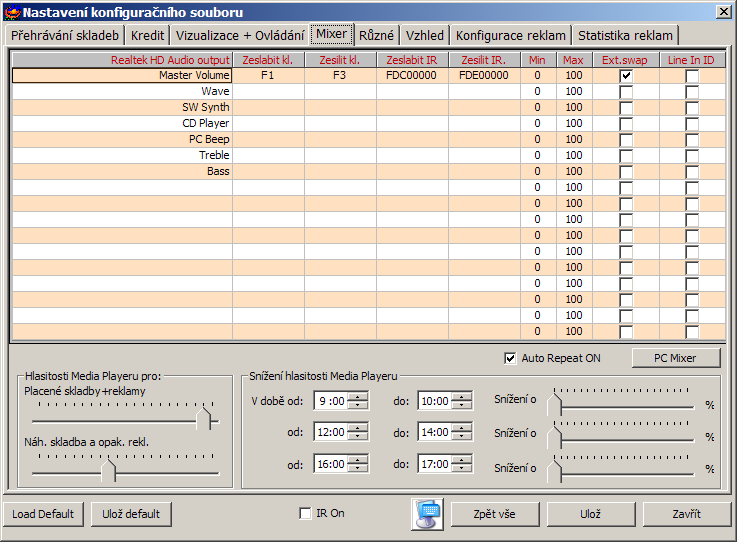Click the F3 cell in Zesilit kl.
The image size is (737, 542).
pos(340,75)
